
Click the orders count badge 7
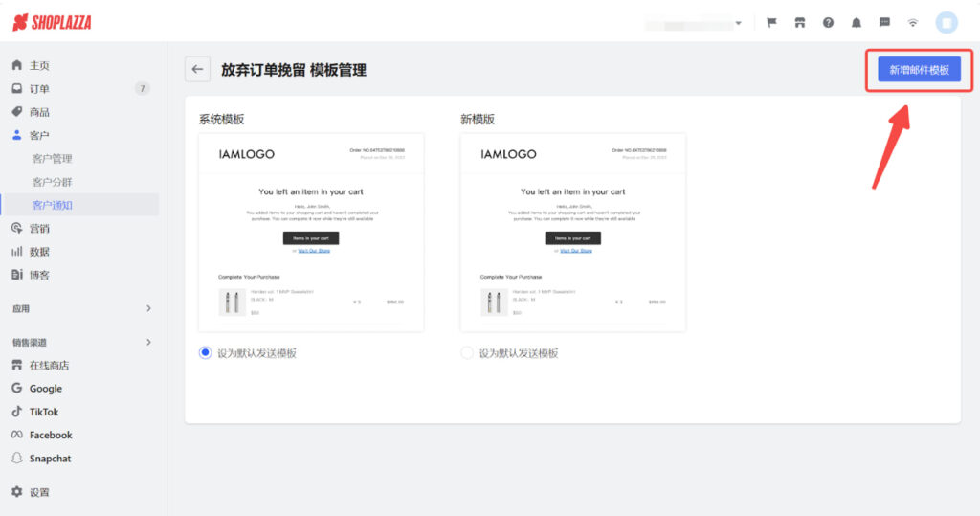tap(143, 88)
